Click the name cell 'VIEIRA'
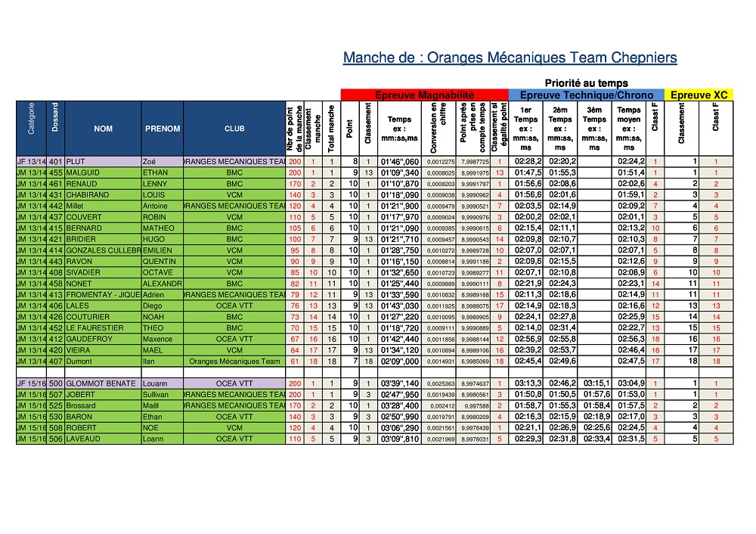The image size is (756, 534). tap(103, 350)
